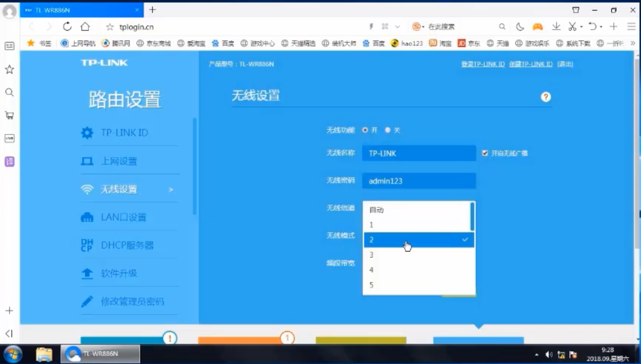Select the wireless function 开 radio button

tap(365, 130)
